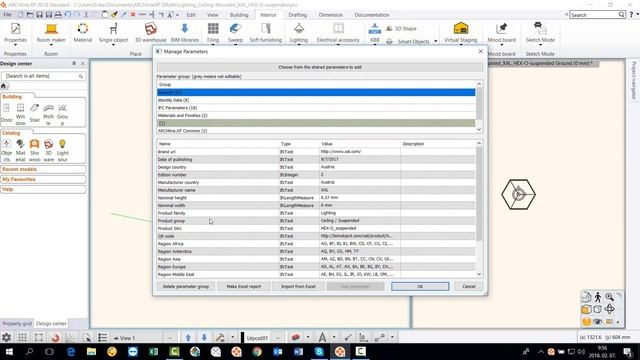Click Choose from the shared parameters to add
The width and height of the screenshot is (640, 360).
(x=320, y=67)
